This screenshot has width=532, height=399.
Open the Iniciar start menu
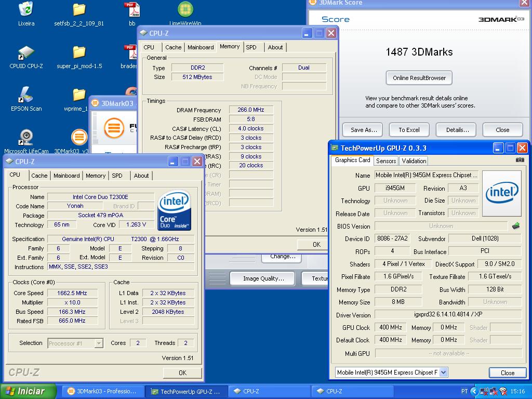click(28, 391)
